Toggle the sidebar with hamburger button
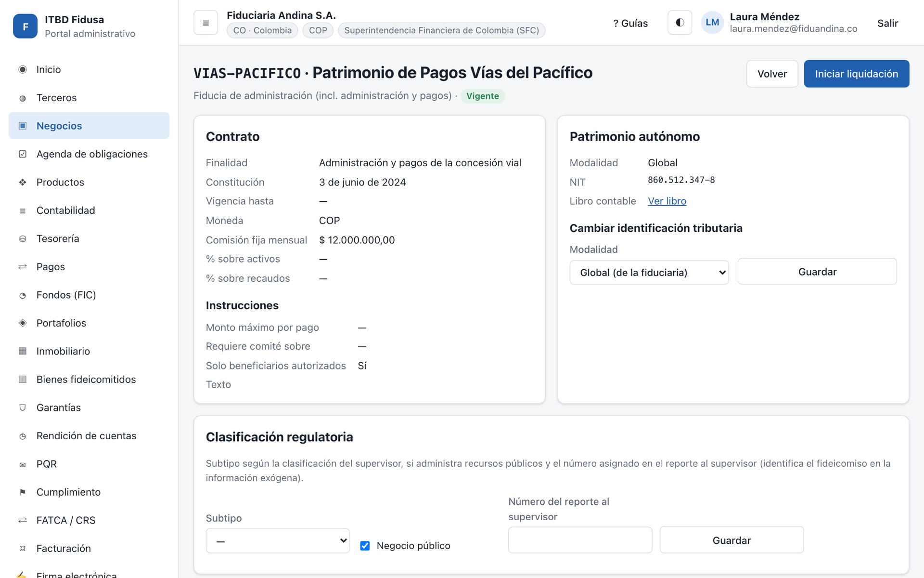This screenshot has width=924, height=578. 205,23
